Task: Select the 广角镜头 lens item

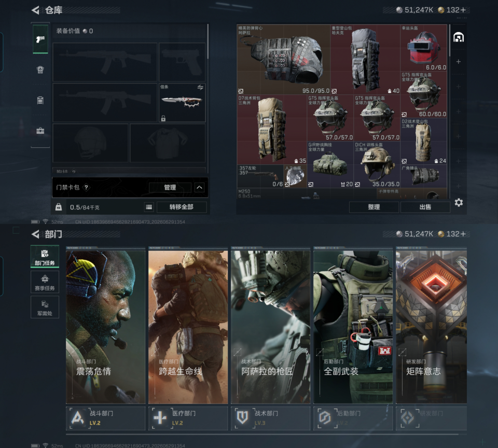Action: pos(424,176)
